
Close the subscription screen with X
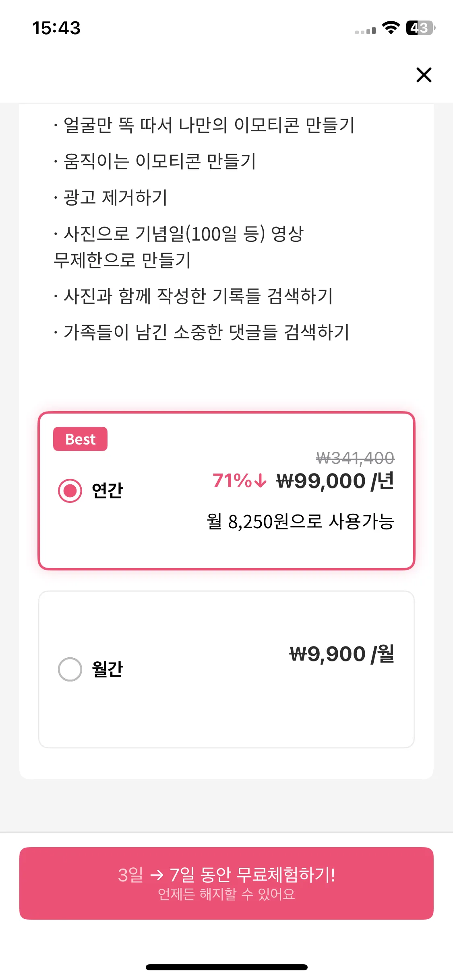424,75
